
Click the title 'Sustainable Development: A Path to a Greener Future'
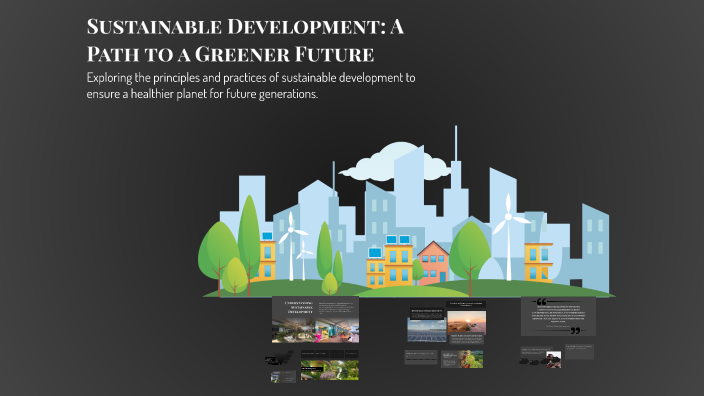pos(245,40)
